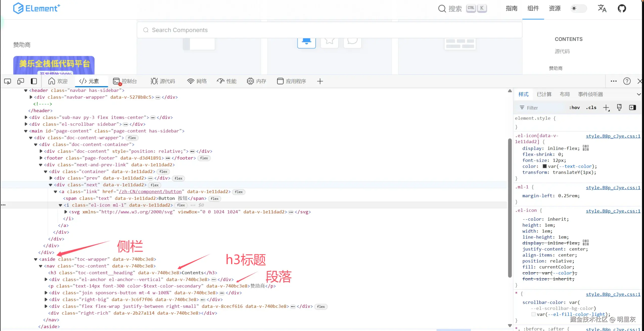
Task: Toggle the .cls class editor
Action: coord(591,108)
